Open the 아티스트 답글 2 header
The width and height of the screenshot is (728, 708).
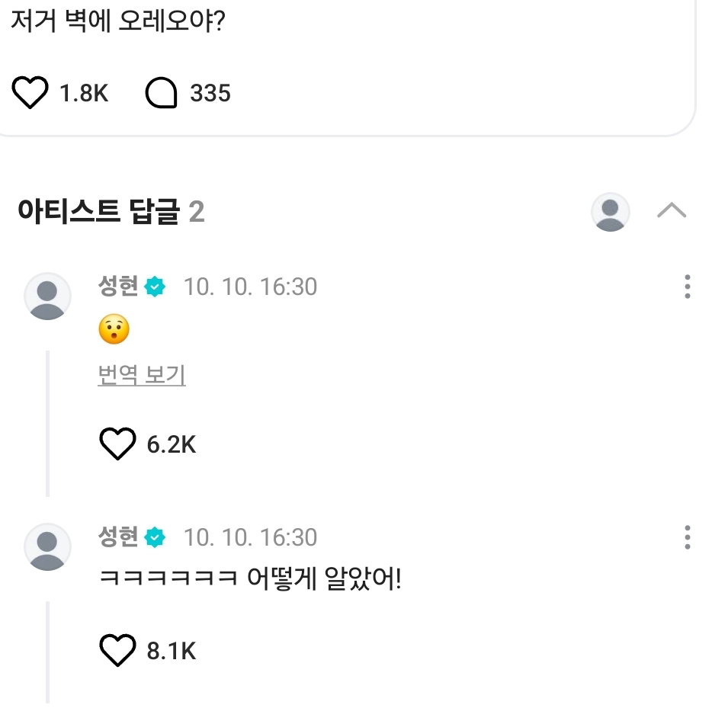click(x=111, y=212)
